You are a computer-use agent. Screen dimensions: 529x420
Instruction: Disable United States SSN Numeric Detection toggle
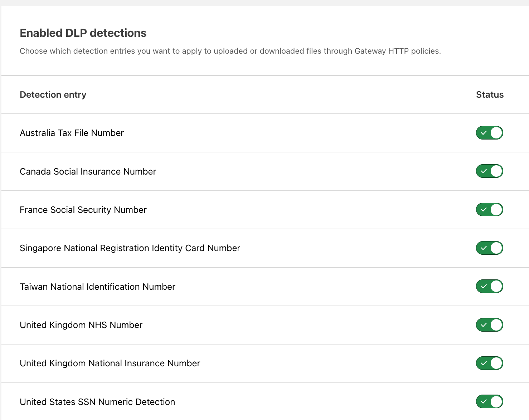[x=489, y=402]
